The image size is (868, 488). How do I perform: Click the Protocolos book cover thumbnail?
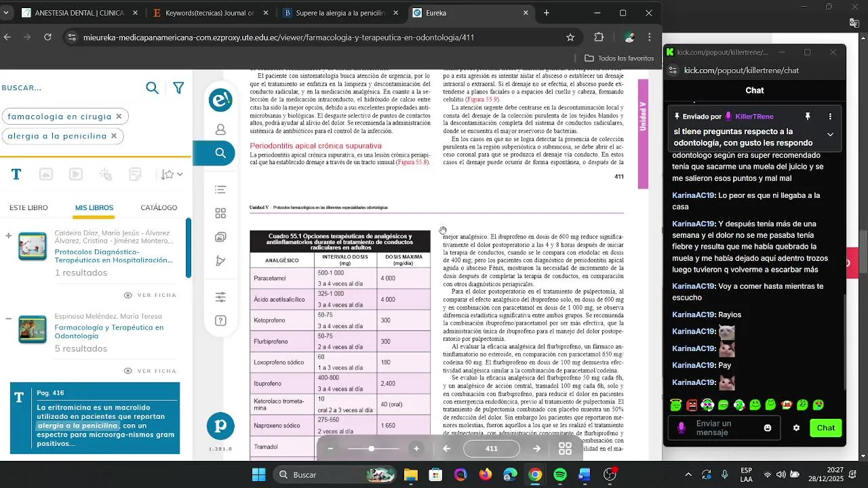33,247
